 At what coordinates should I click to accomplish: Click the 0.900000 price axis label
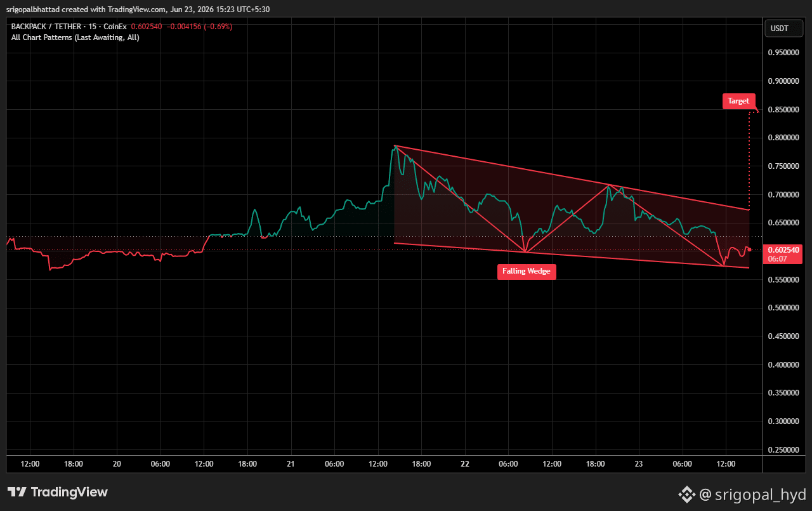(784, 81)
